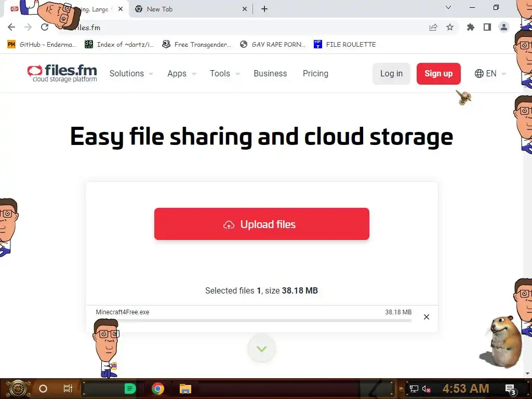
Task: Open a new tab with the plus button
Action: [264, 9]
